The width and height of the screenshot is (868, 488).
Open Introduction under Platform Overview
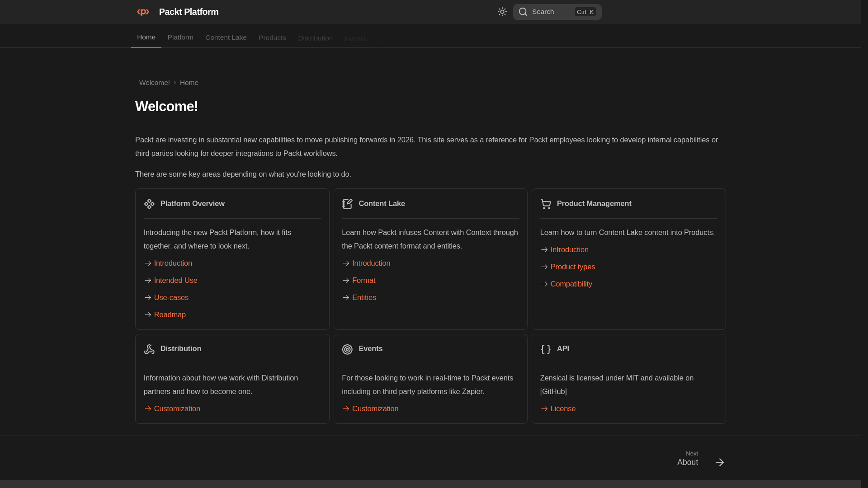pyautogui.click(x=173, y=263)
